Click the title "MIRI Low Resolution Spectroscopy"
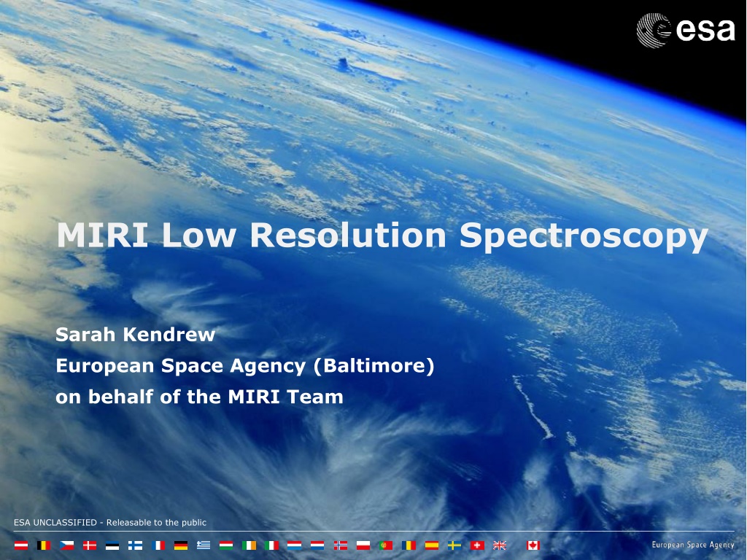The width and height of the screenshot is (747, 560). tap(382, 237)
